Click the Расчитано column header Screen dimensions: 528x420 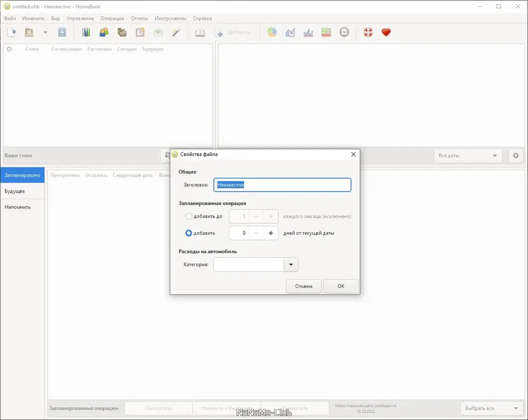(x=99, y=49)
